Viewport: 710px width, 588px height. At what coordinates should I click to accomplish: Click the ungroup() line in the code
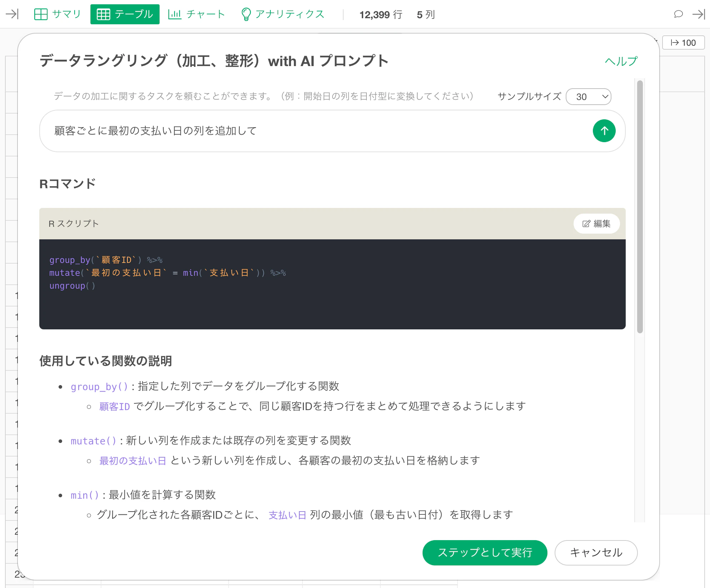point(72,286)
